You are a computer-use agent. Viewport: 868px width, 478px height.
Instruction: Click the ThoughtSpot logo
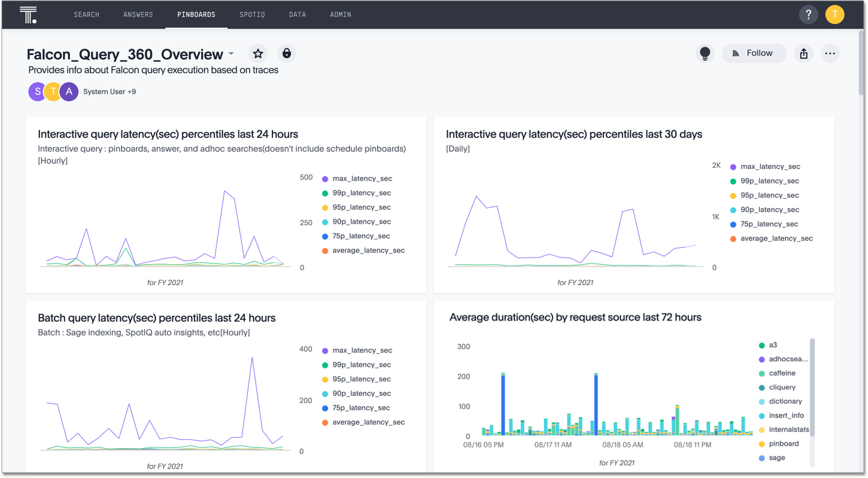[x=28, y=14]
